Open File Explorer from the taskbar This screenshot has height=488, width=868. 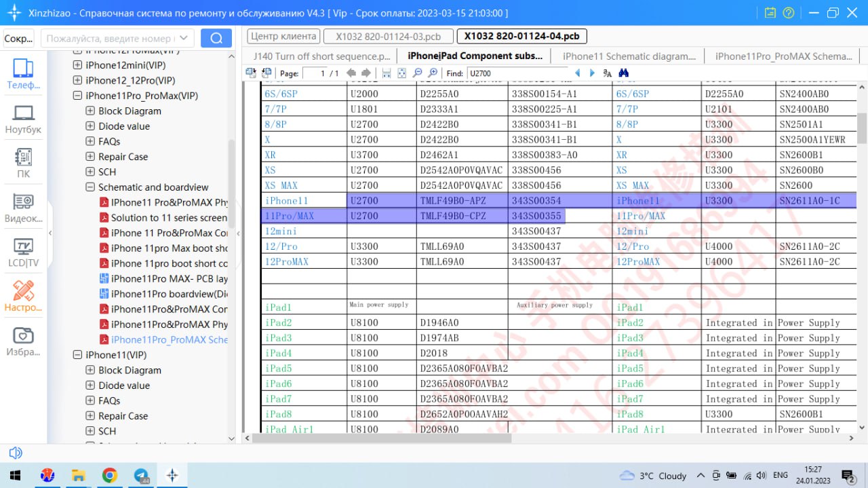79,475
